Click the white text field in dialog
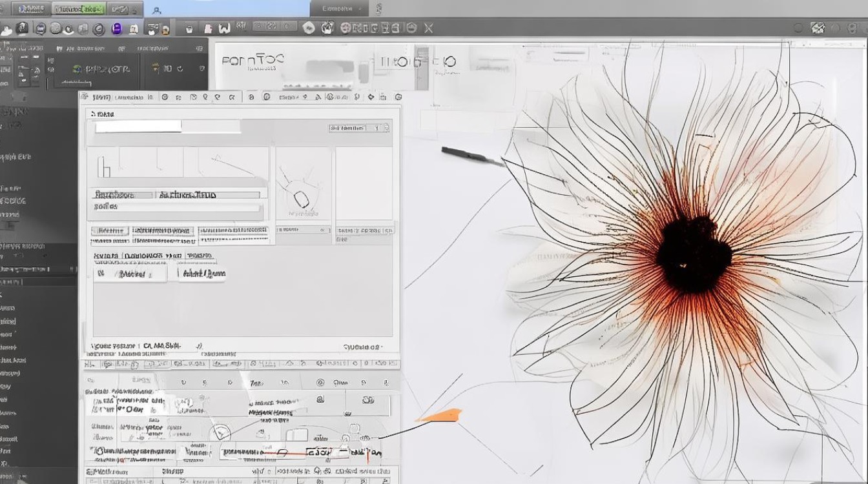 point(138,126)
